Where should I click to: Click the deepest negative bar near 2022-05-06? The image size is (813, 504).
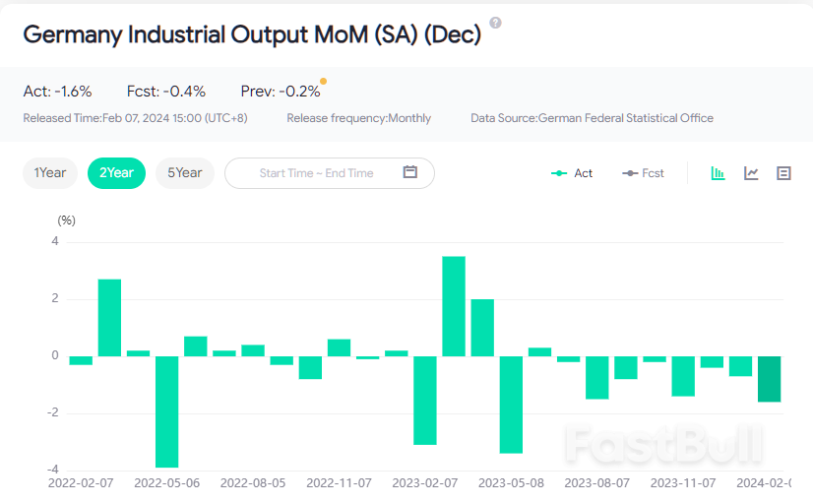(166, 411)
